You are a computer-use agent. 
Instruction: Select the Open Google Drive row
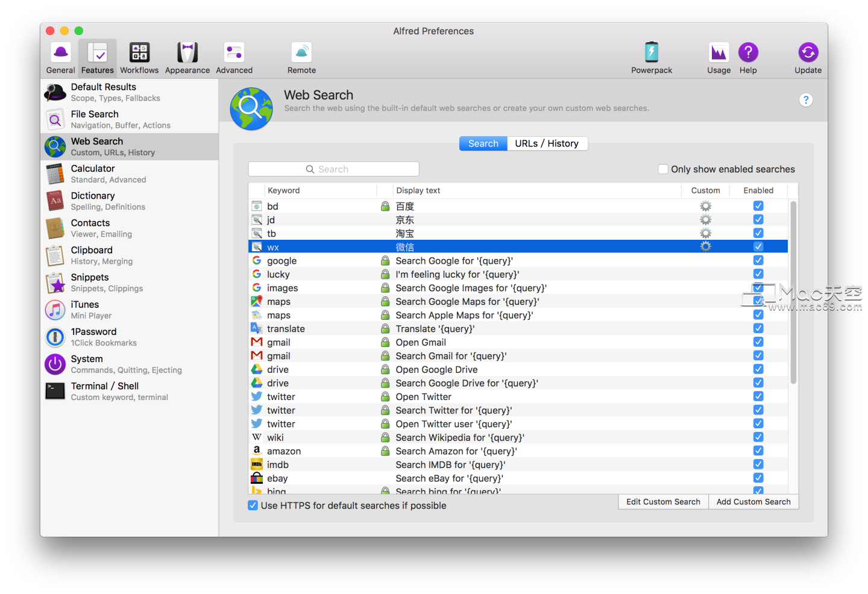[x=518, y=369]
